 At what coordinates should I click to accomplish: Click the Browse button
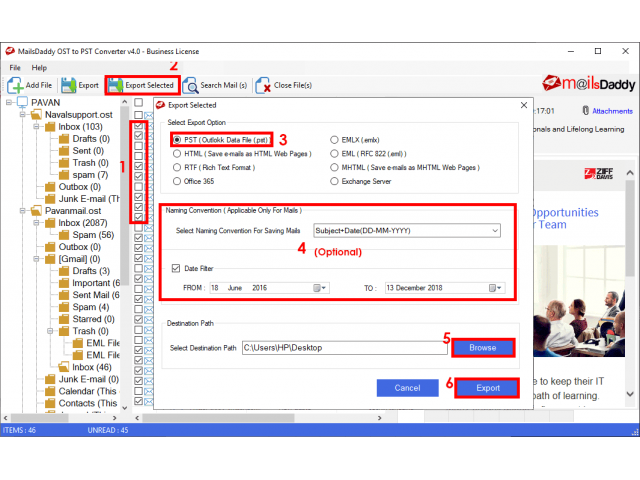coord(483,348)
